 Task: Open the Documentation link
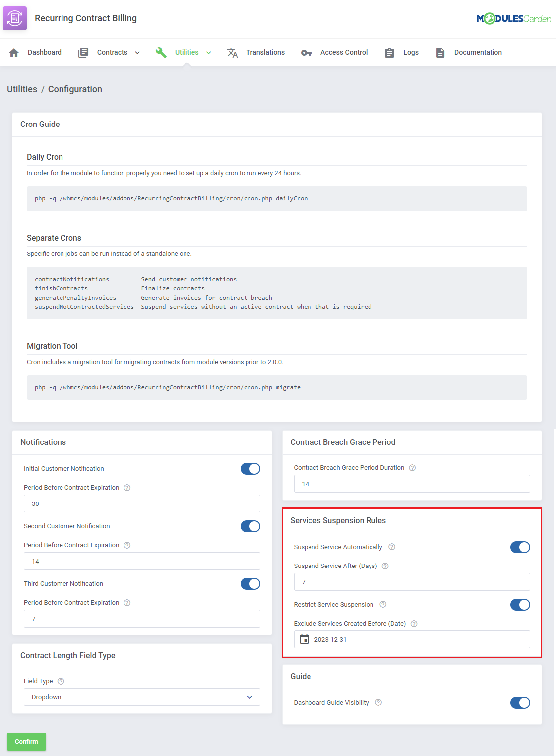[x=478, y=52]
